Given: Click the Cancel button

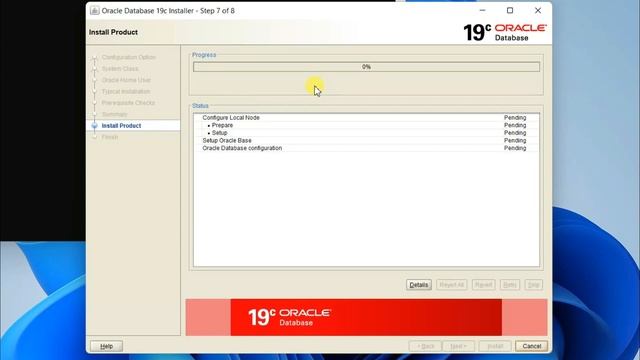Looking at the screenshot, I should 531,346.
